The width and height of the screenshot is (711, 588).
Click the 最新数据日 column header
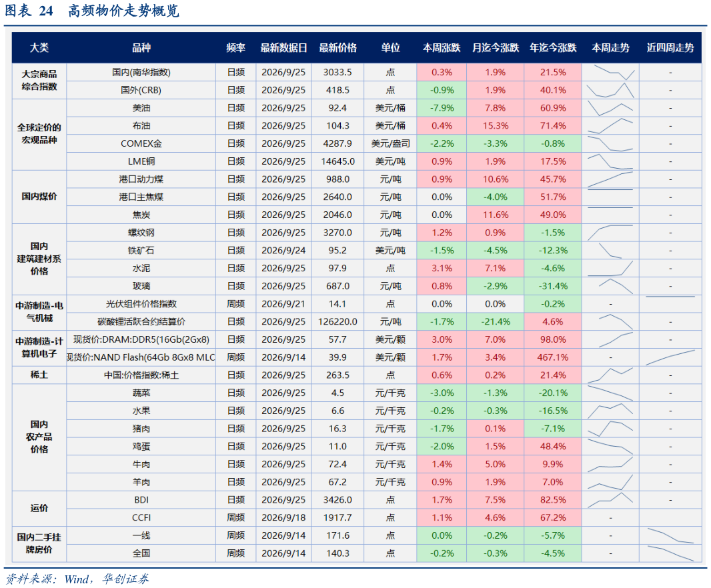[x=283, y=47]
